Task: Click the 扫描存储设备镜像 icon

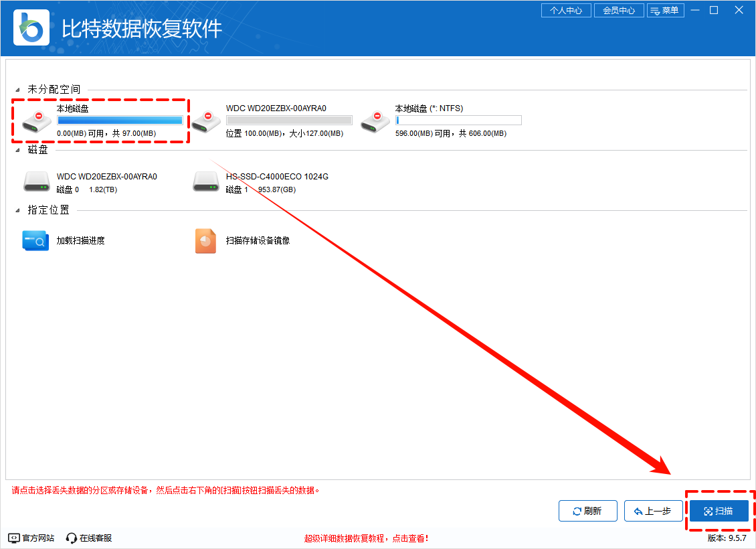Action: click(205, 241)
